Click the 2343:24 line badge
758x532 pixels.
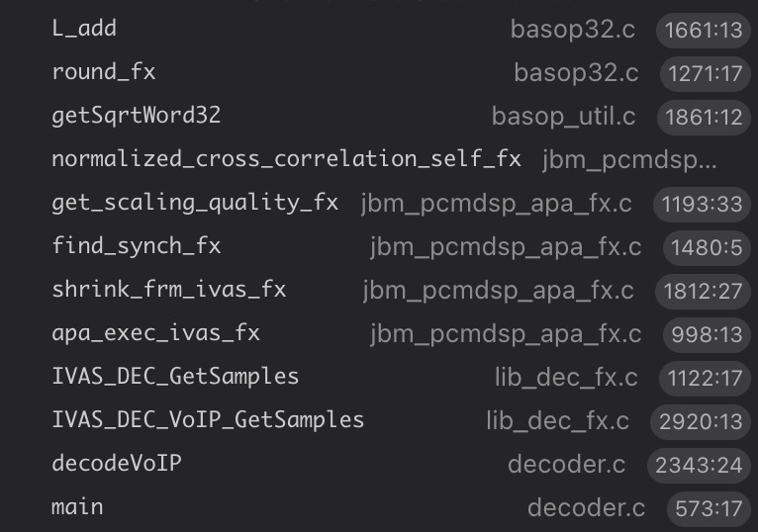pyautogui.click(x=700, y=465)
